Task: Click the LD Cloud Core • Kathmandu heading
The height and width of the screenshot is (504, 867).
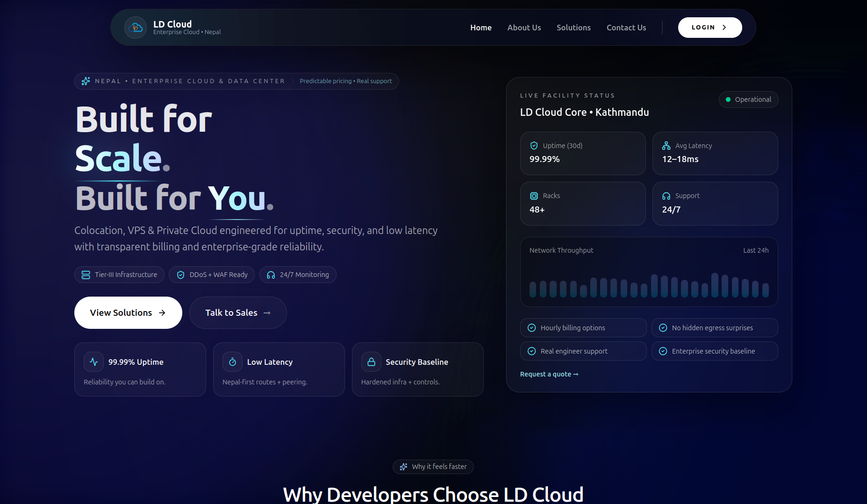Action: (x=584, y=112)
